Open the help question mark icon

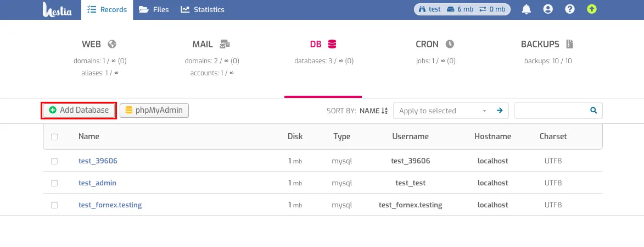coord(570,9)
